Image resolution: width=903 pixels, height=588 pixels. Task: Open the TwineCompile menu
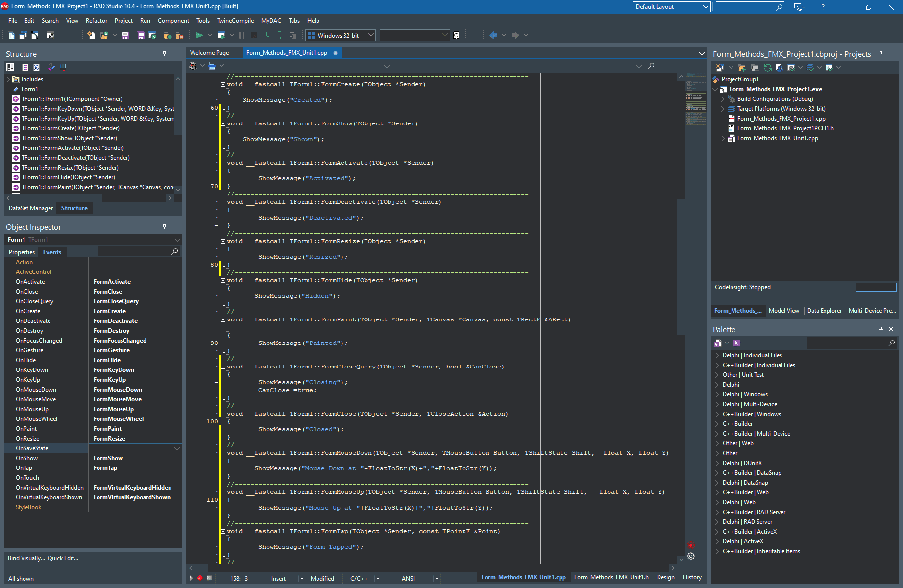[236, 21]
